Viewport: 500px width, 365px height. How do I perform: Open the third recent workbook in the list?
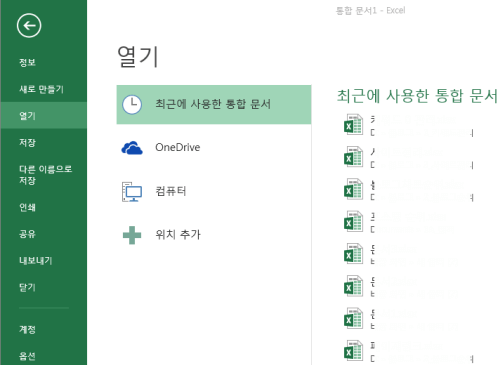point(408,189)
